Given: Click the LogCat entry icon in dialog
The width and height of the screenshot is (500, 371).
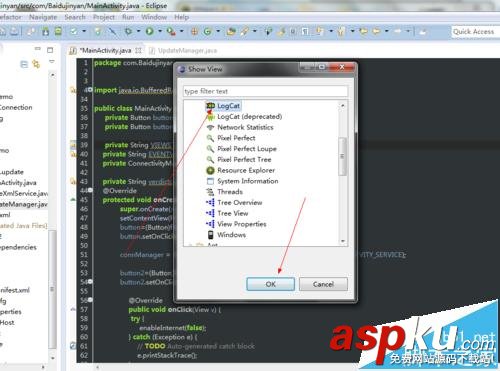Looking at the screenshot, I should (x=210, y=106).
